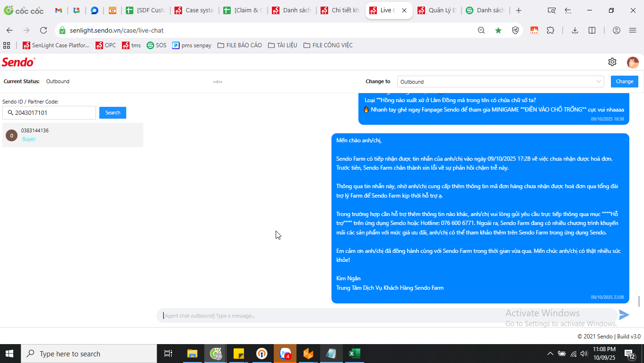Switch to the Chi tiết kh tab

coord(340,10)
